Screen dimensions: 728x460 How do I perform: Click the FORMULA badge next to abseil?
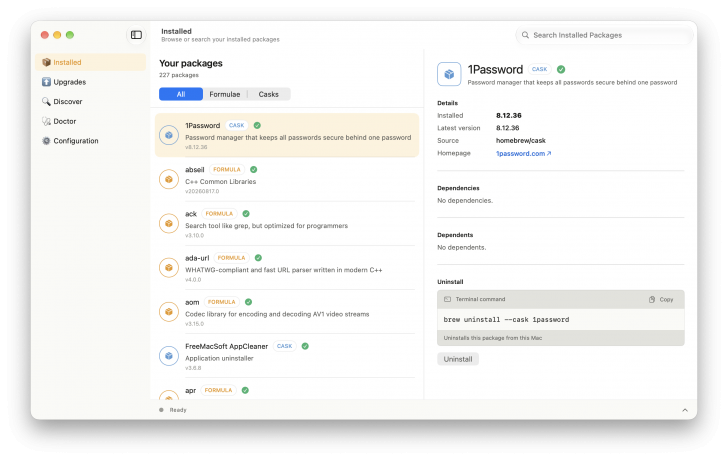click(227, 169)
